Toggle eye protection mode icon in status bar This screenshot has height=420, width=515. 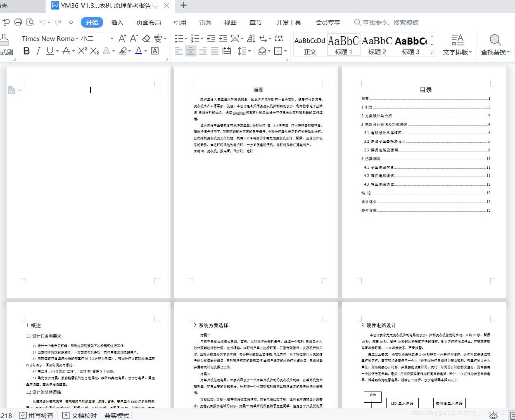click(x=493, y=415)
